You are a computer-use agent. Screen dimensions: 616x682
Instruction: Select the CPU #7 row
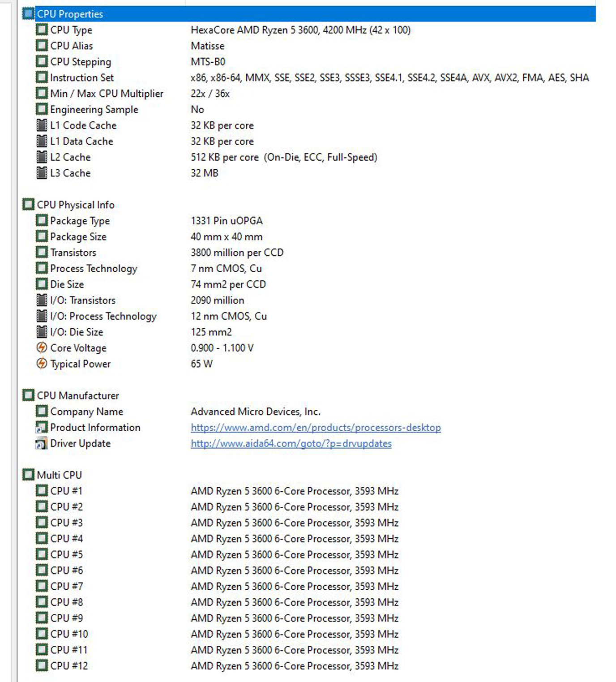click(x=217, y=586)
